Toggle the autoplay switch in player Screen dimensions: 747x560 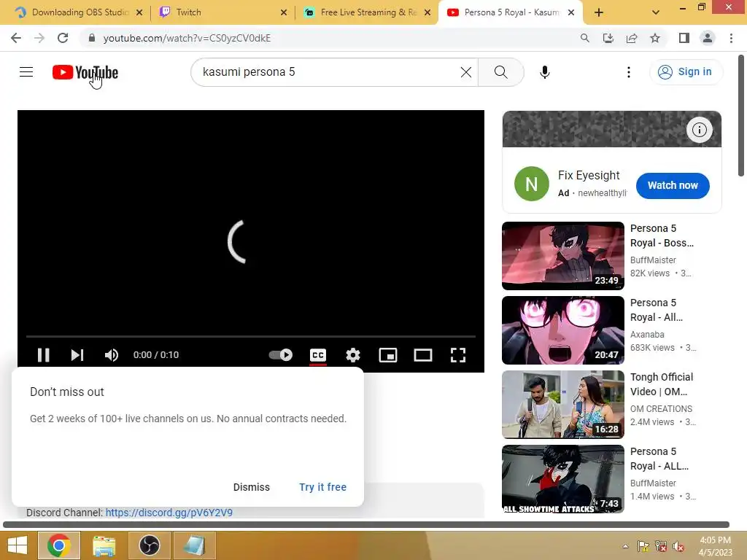tap(281, 355)
